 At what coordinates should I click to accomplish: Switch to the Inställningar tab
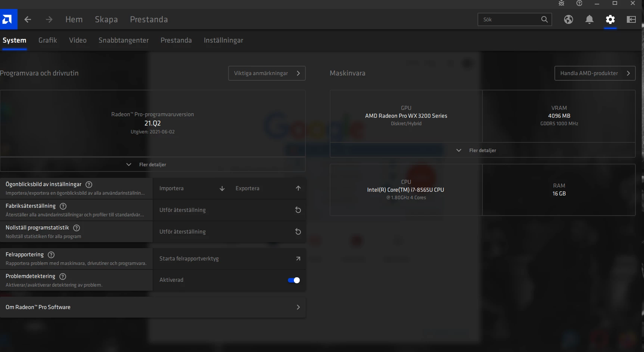(223, 40)
